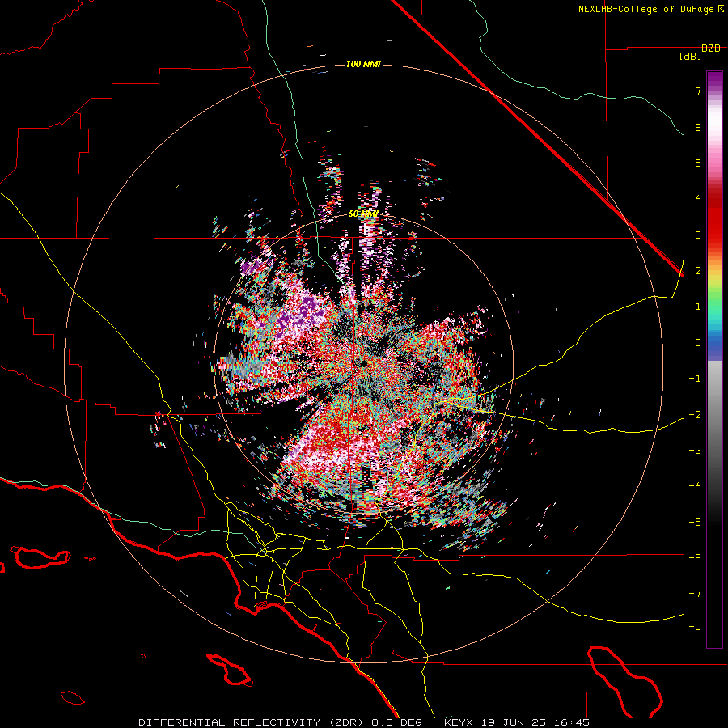Click the 0 value on color scale
Viewport: 728px width, 728px height.
(698, 343)
